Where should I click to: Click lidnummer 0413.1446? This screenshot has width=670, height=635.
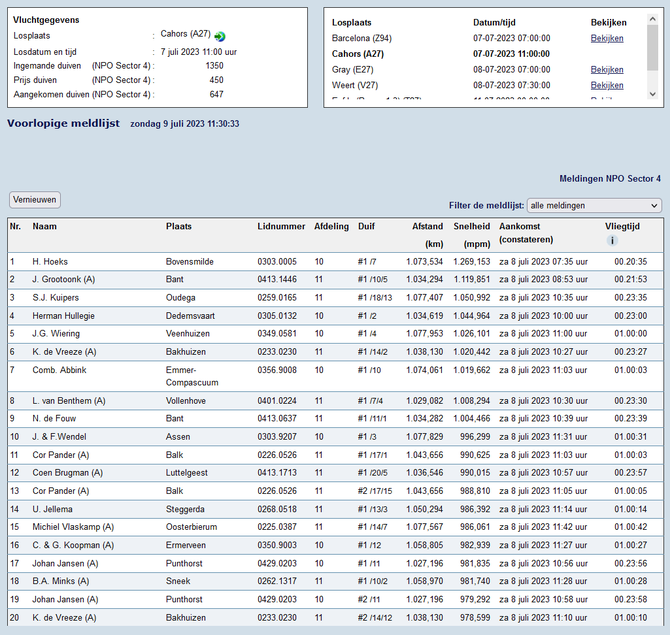tap(277, 279)
